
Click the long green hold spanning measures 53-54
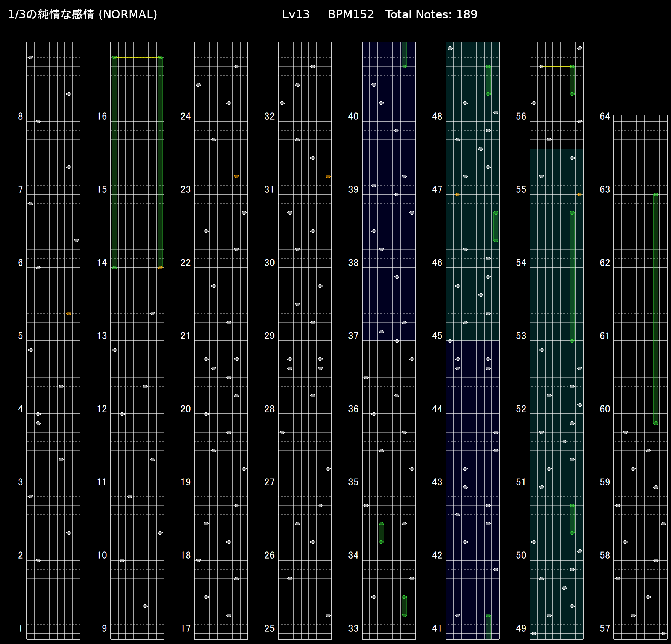[x=572, y=277]
